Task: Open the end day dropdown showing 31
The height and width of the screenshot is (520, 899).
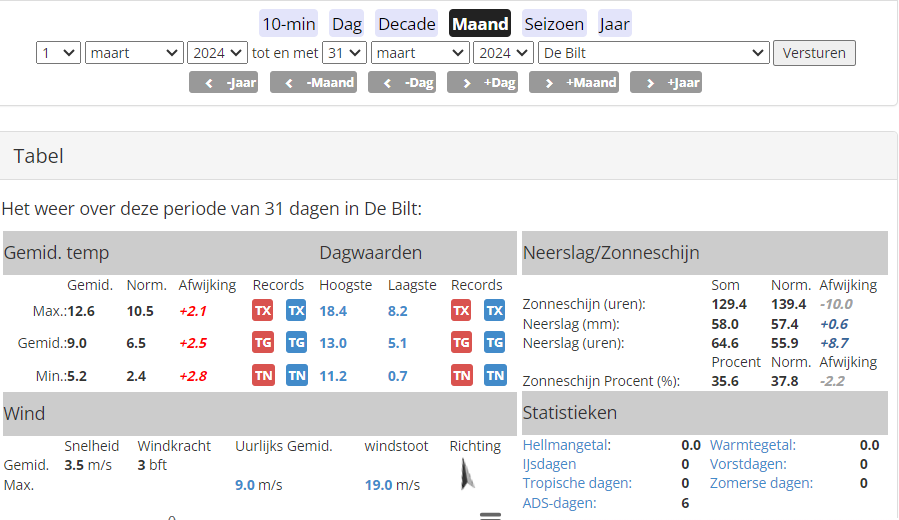Action: click(344, 53)
